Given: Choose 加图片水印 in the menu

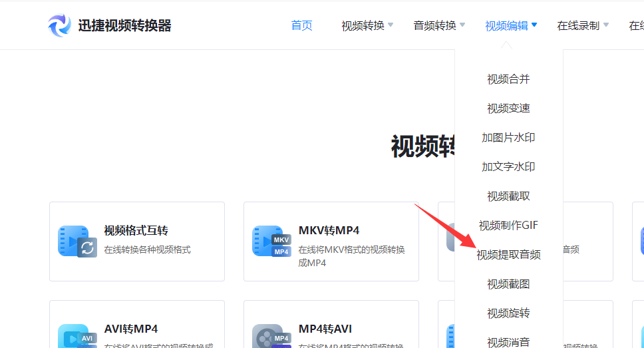Looking at the screenshot, I should [508, 137].
